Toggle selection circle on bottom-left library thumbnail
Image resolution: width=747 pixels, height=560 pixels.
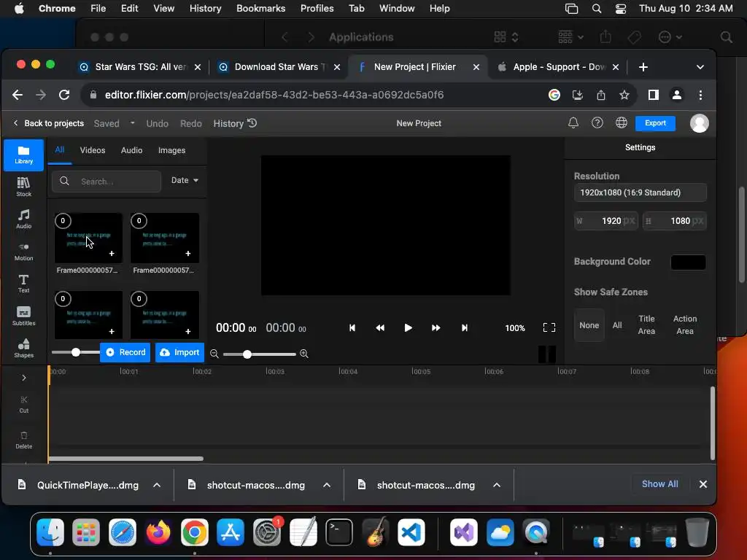pos(63,298)
